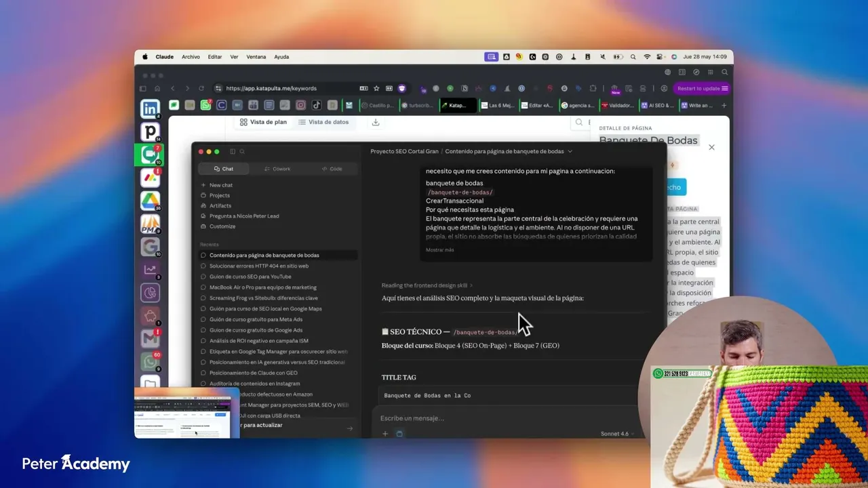Click the browser back arrow

[x=172, y=88]
